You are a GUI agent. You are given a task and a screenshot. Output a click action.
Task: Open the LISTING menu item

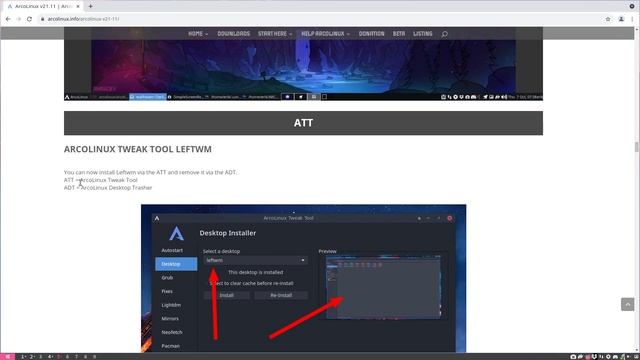pos(422,33)
